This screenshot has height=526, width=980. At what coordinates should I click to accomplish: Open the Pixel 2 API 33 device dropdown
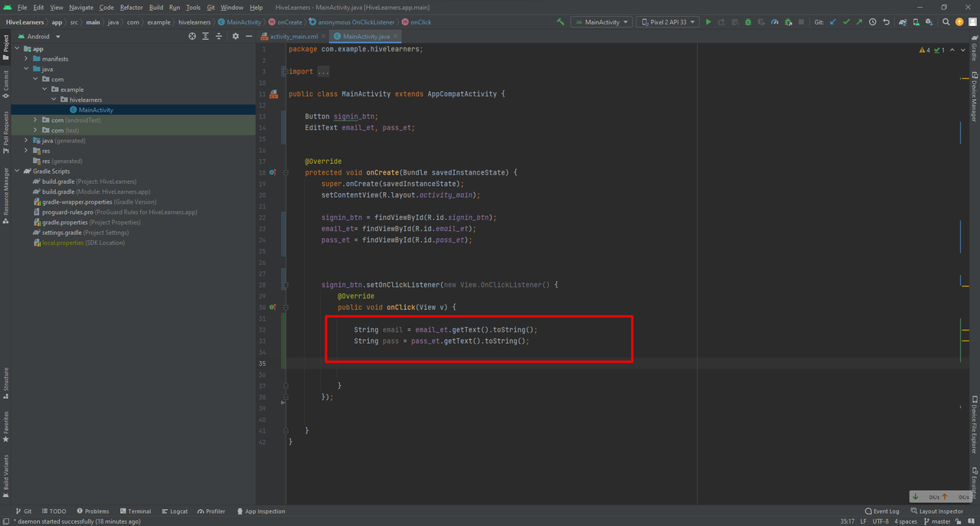click(668, 22)
